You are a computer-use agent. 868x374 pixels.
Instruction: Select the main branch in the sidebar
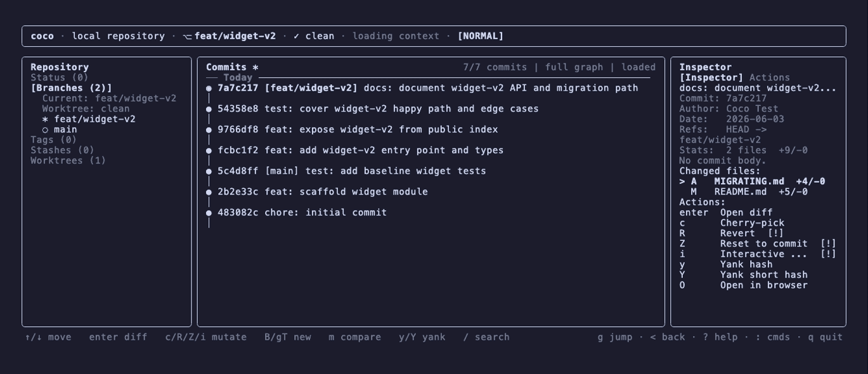[60, 129]
